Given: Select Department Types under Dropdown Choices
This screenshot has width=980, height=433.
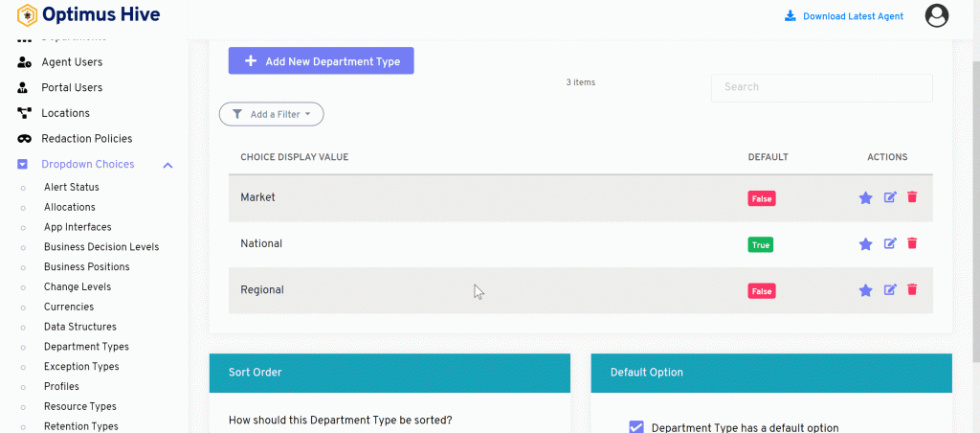Looking at the screenshot, I should tap(86, 347).
